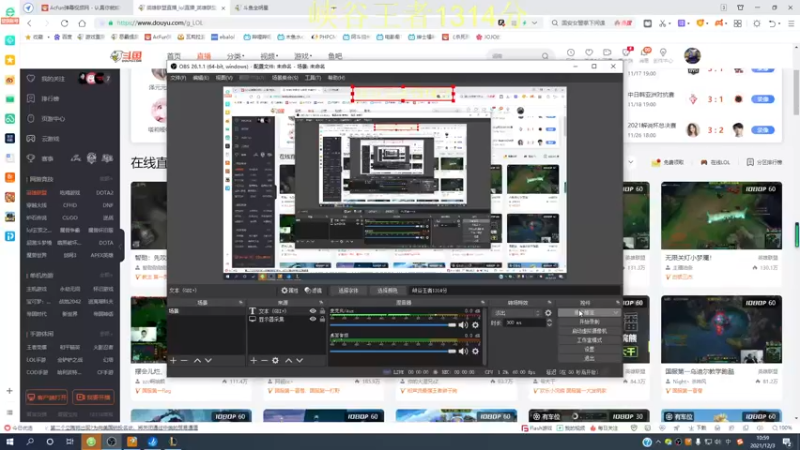Open settings gear for the second mixer channel
The width and height of the screenshot is (800, 450).
476,351
